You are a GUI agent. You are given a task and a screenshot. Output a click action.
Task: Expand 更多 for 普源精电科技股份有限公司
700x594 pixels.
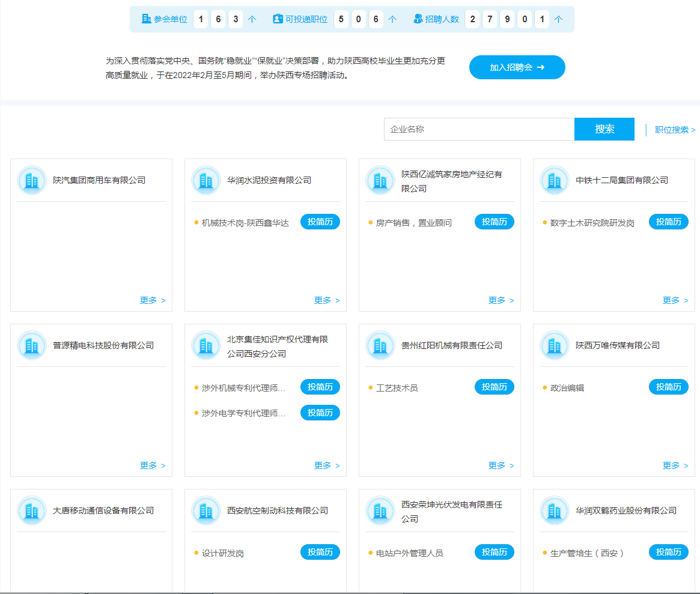pyautogui.click(x=153, y=465)
